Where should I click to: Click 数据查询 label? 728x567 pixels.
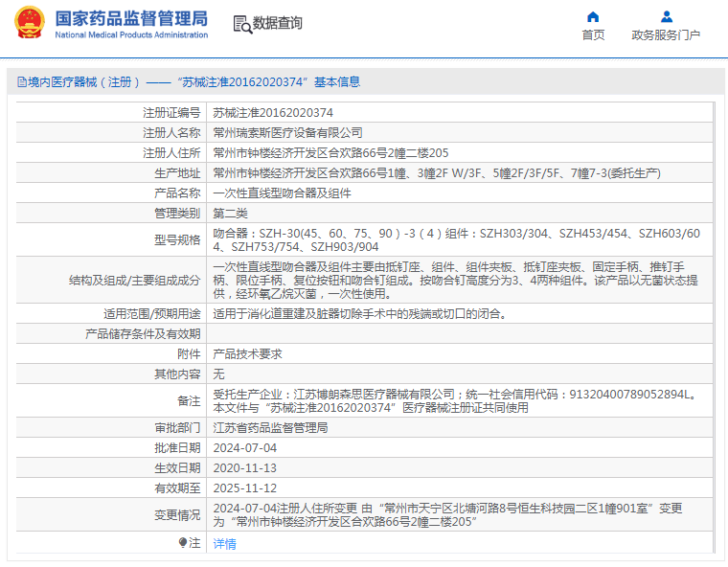pyautogui.click(x=277, y=23)
